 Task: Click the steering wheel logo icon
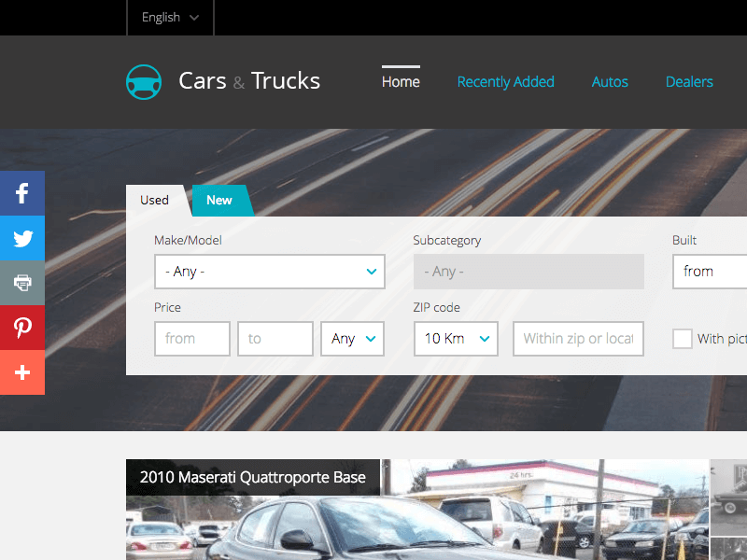[x=144, y=82]
